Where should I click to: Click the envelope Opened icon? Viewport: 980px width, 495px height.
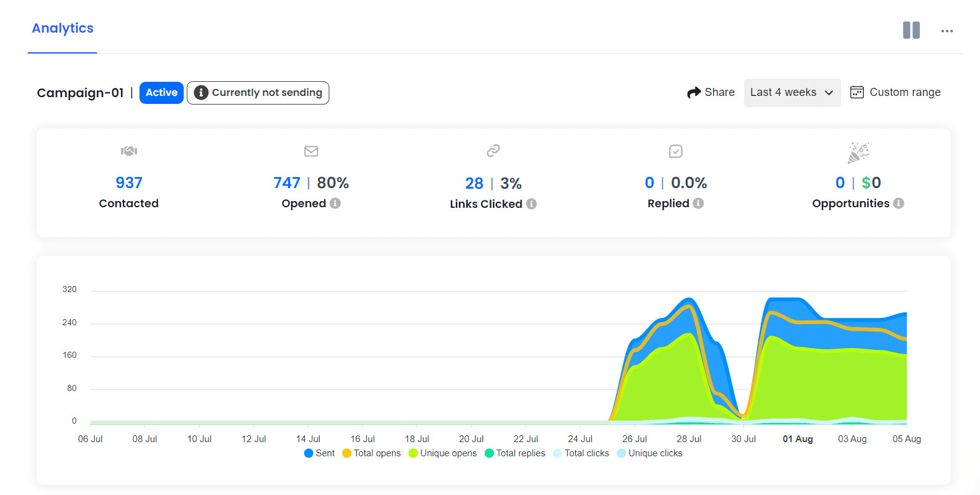point(311,151)
